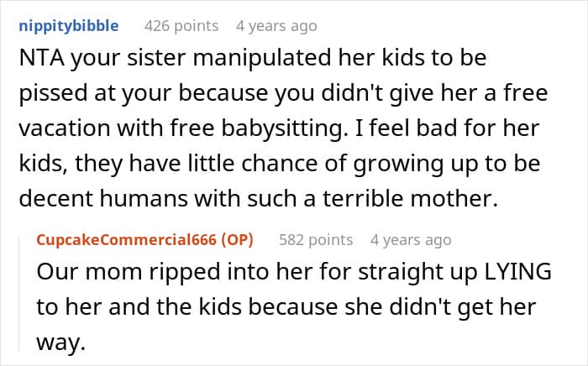Click the words straight up in reply
Viewport: 588px width, 366px height.
point(417,272)
